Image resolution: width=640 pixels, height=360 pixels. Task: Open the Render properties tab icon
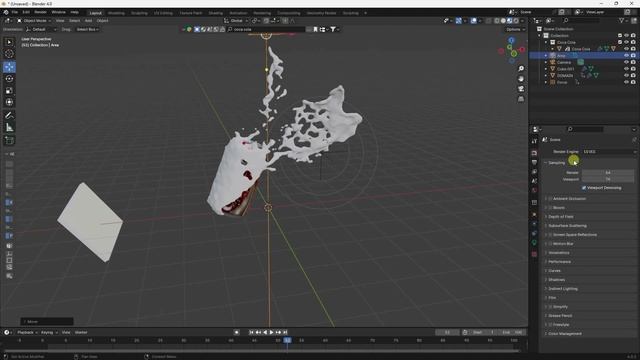tap(534, 153)
